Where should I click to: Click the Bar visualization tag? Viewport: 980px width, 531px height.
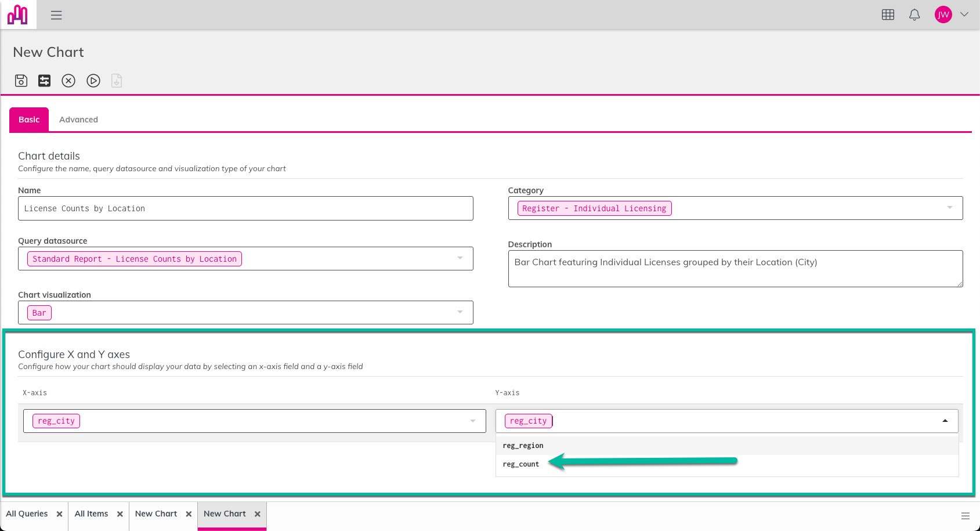click(39, 313)
